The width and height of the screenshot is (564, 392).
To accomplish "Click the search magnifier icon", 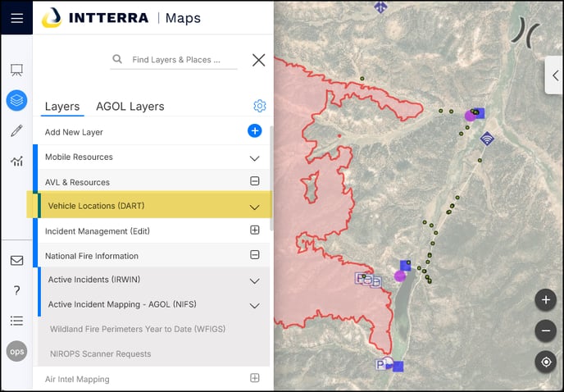I will pyautogui.click(x=117, y=59).
